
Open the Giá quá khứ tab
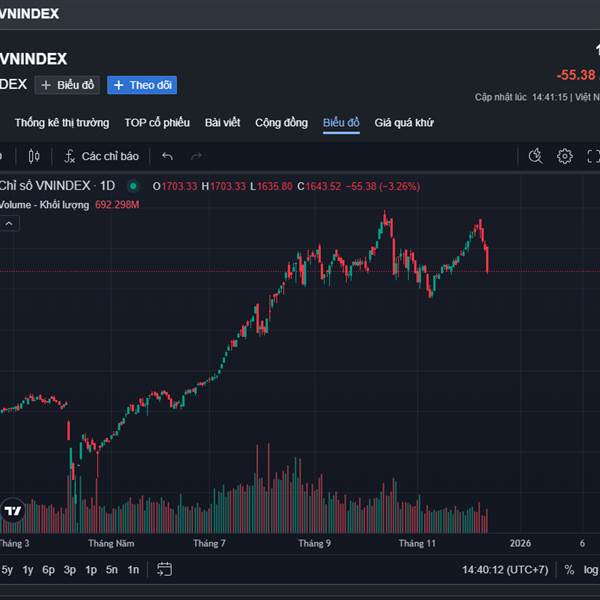tap(404, 123)
